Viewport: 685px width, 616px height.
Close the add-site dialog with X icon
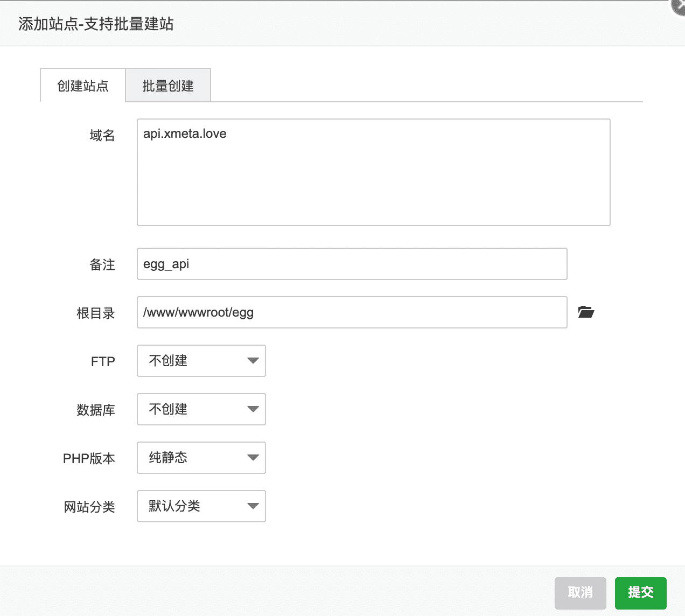[678, 6]
